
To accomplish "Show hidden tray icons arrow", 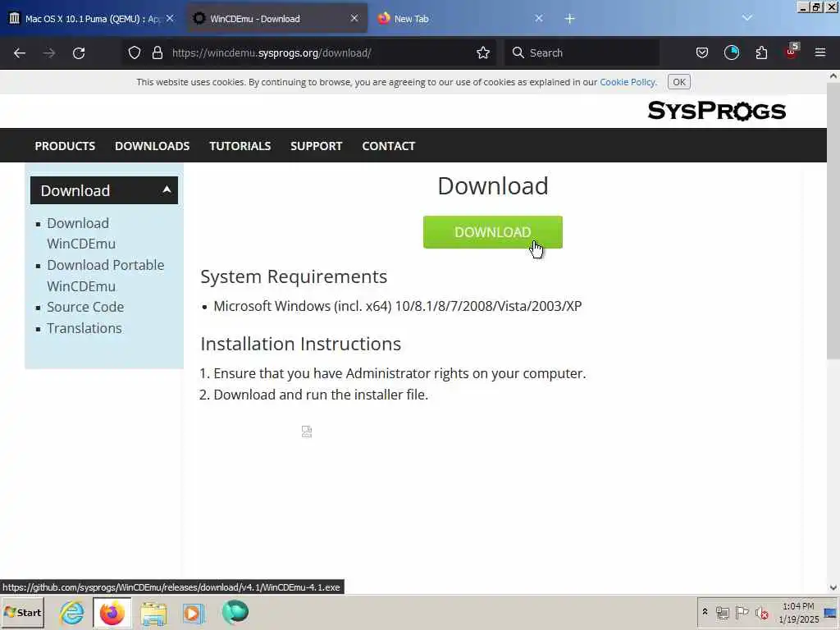I will [x=705, y=611].
